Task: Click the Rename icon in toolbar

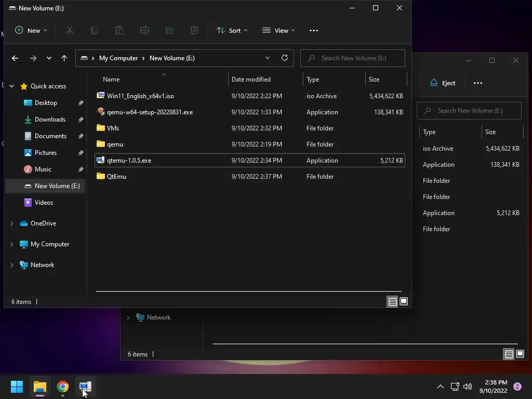Action: coord(144,31)
